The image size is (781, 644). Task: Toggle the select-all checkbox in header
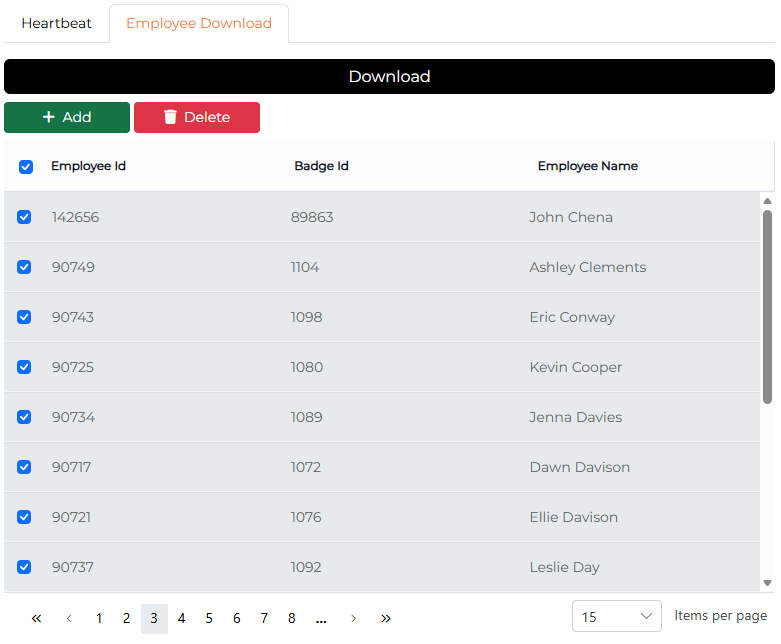(x=26, y=167)
